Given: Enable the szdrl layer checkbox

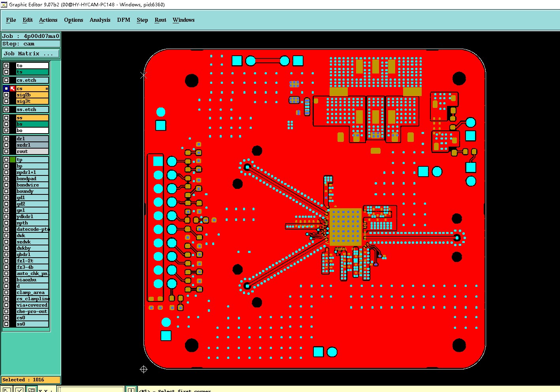Looking at the screenshot, I should point(6,145).
